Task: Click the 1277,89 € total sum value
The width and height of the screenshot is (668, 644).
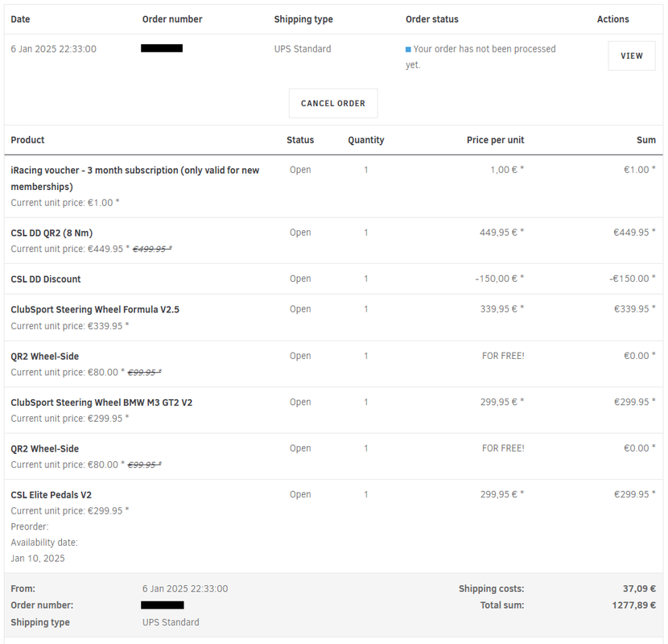Action: click(634, 605)
